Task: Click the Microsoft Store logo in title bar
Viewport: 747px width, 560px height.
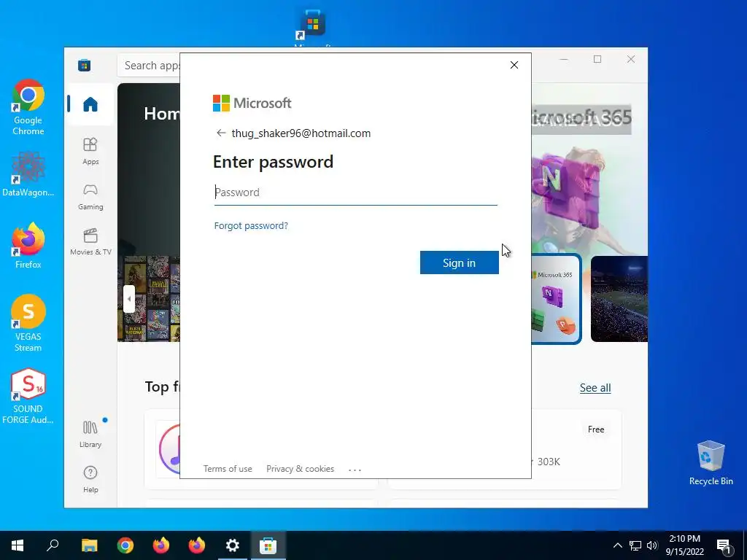Action: (x=85, y=65)
